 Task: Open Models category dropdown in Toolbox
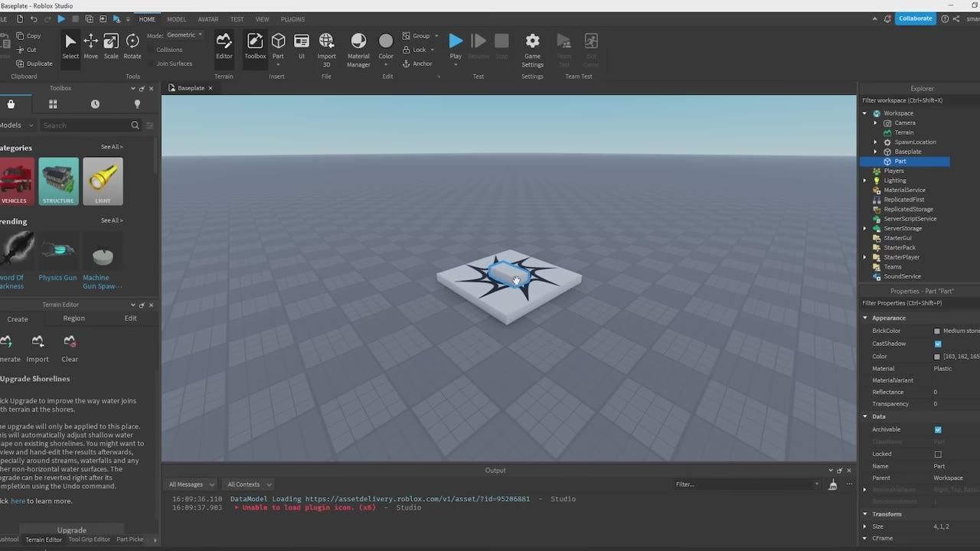[17, 126]
